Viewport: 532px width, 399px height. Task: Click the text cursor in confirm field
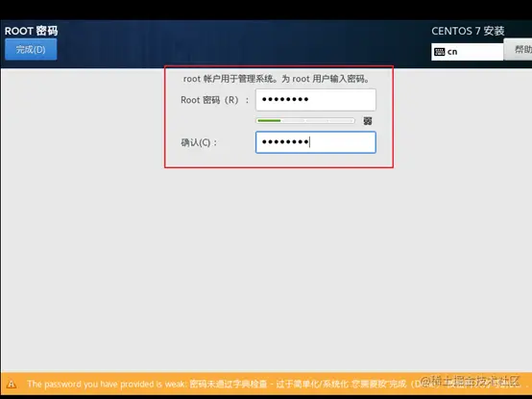pos(309,142)
